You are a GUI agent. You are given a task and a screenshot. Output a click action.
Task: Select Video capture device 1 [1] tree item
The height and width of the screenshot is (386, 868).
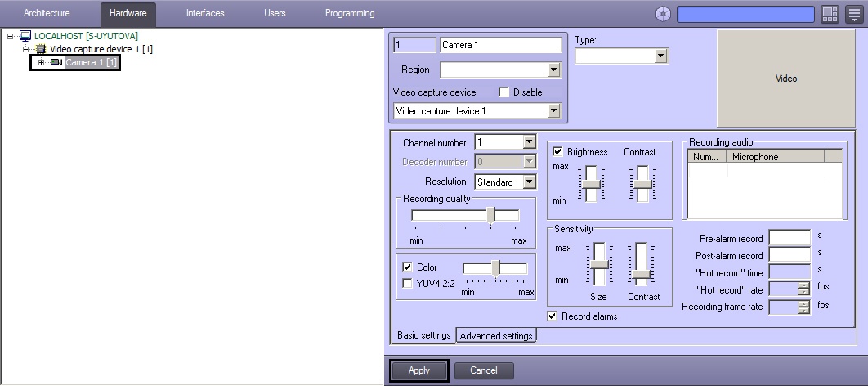(101, 49)
